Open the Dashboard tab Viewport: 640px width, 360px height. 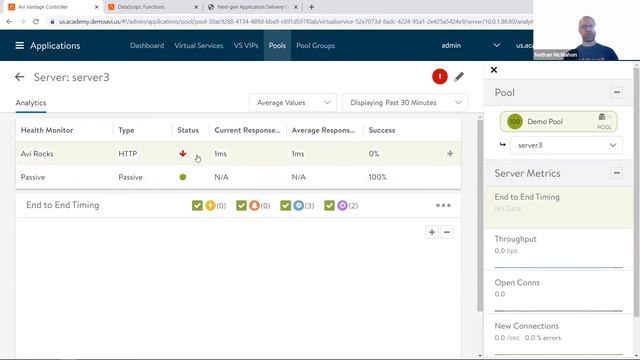click(x=147, y=45)
